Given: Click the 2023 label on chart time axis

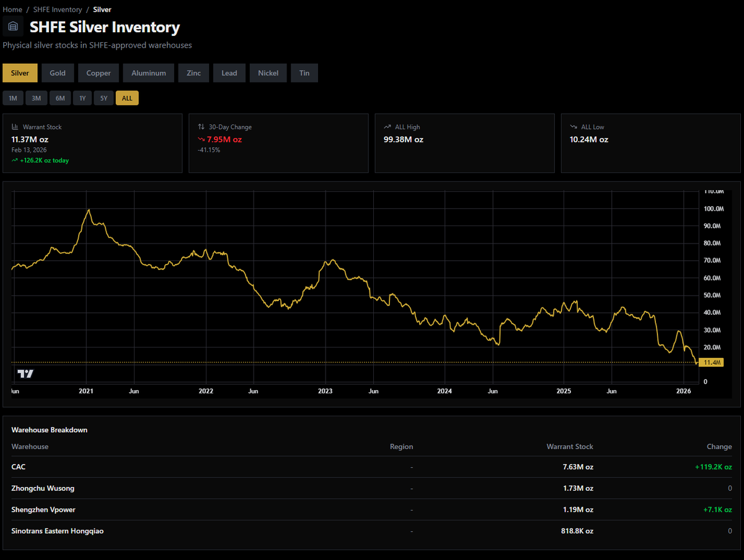Looking at the screenshot, I should [x=325, y=392].
